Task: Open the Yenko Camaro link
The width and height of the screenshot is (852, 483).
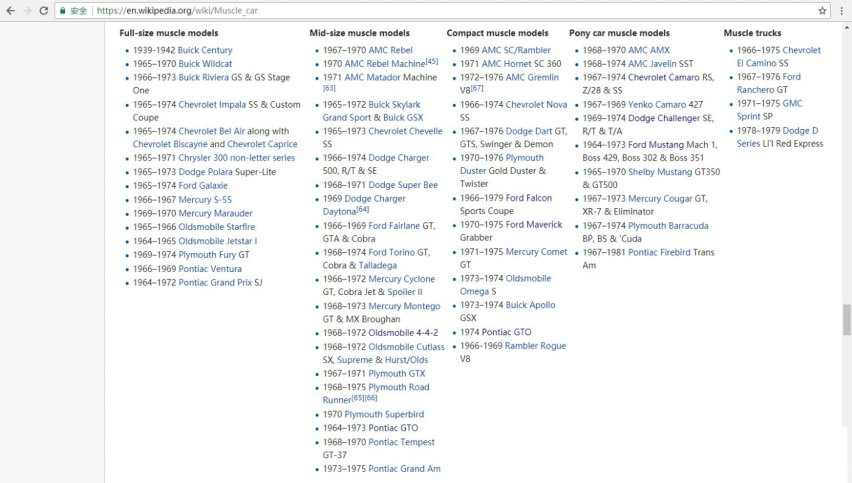Action: click(657, 104)
